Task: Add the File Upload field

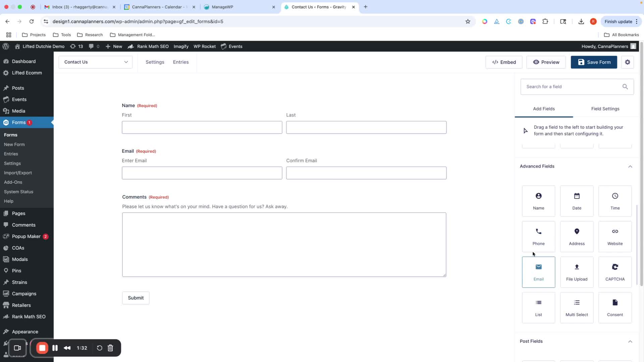Action: (x=577, y=272)
